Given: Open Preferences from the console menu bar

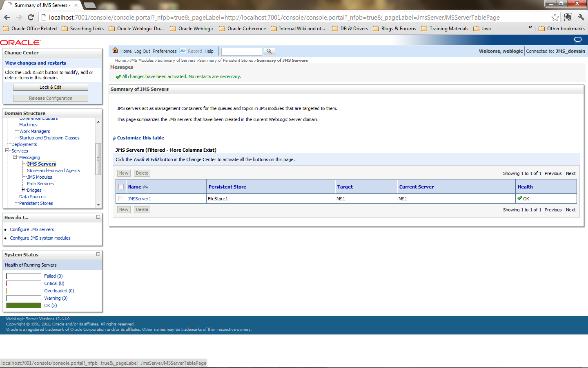Looking at the screenshot, I should point(164,51).
